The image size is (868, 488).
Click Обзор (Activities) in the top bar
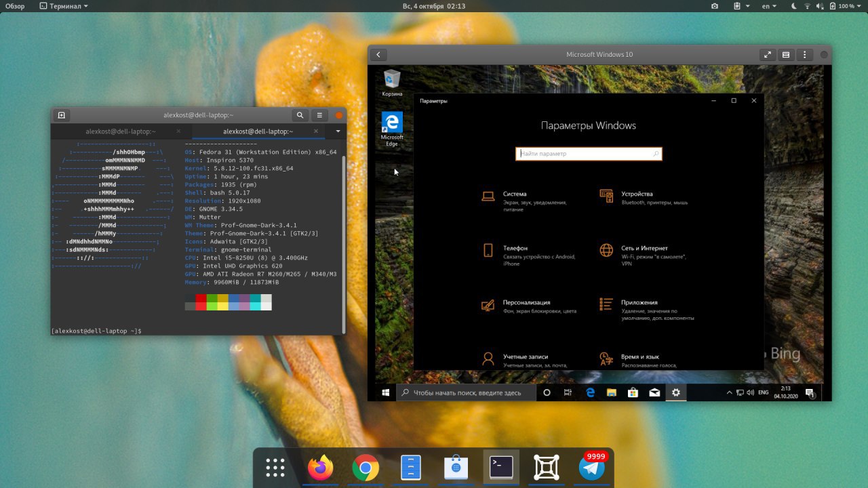15,6
